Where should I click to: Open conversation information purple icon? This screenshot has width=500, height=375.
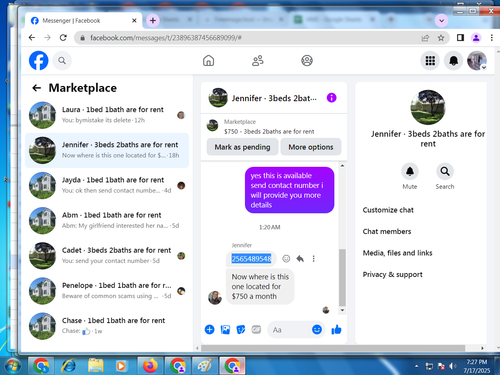pos(331,98)
